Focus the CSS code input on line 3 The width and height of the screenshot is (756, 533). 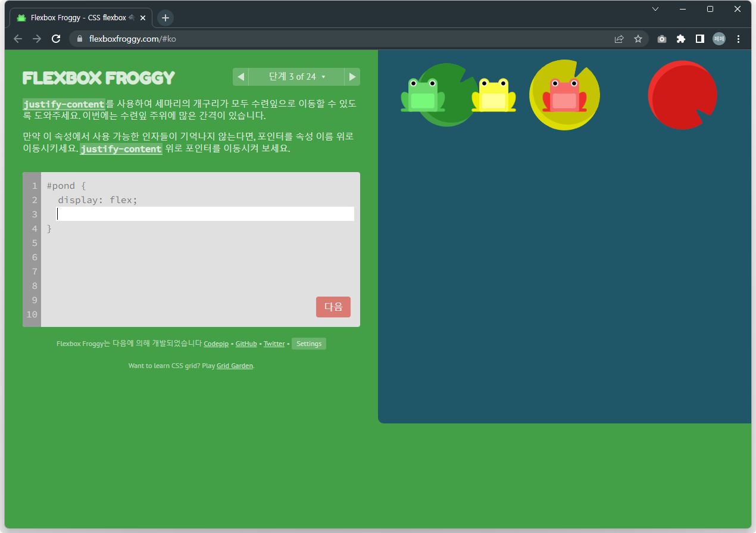click(x=205, y=214)
